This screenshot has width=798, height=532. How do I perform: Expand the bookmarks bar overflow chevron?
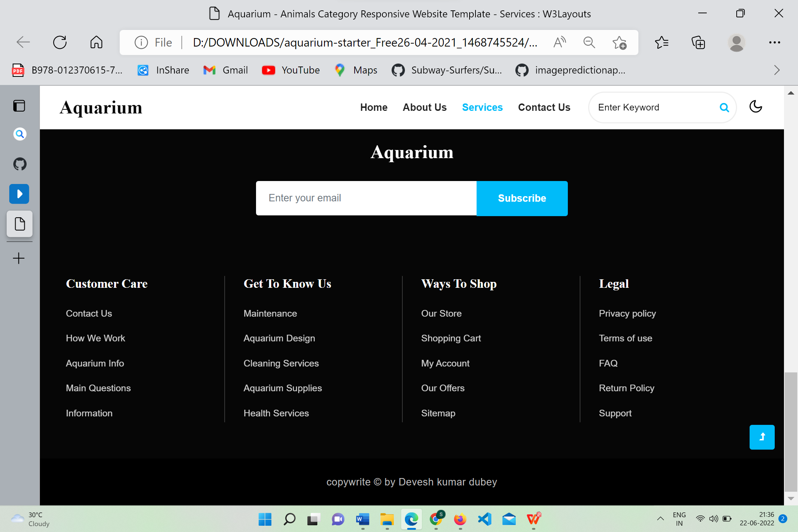tap(777, 70)
